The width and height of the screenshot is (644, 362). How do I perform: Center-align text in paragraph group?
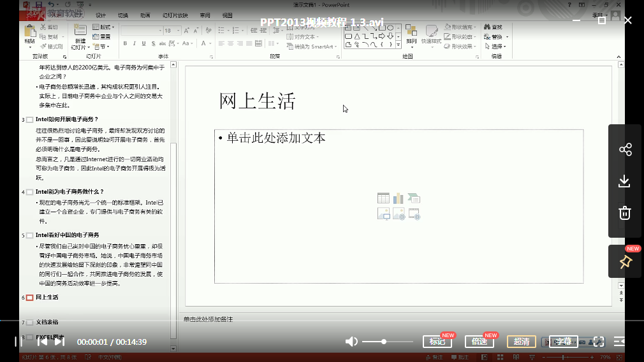click(230, 43)
